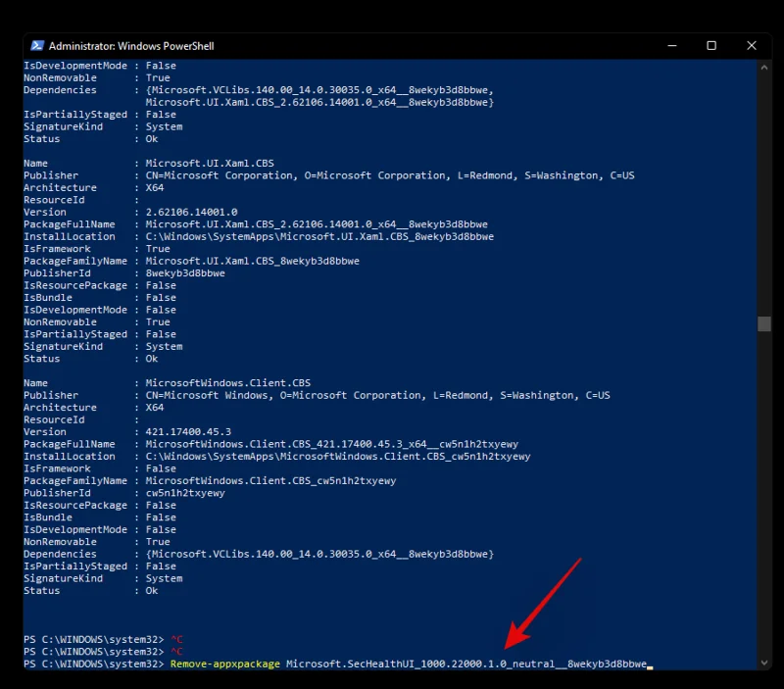This screenshot has height=689, width=784.
Task: Click the Microsoft.SecHealthUI package name argument
Action: tap(466, 664)
